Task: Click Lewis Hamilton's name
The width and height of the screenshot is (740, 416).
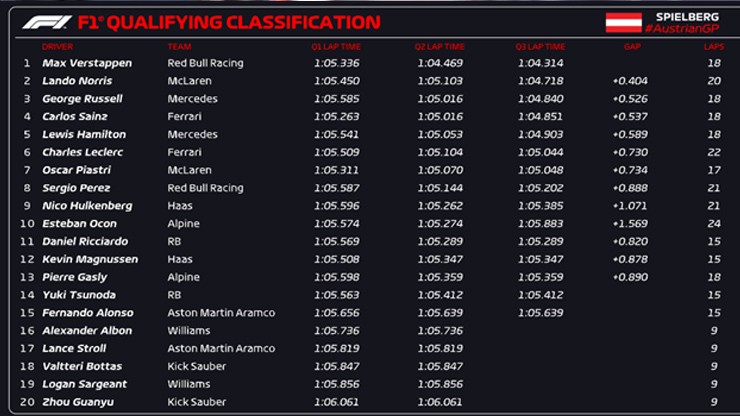Action: 84,134
